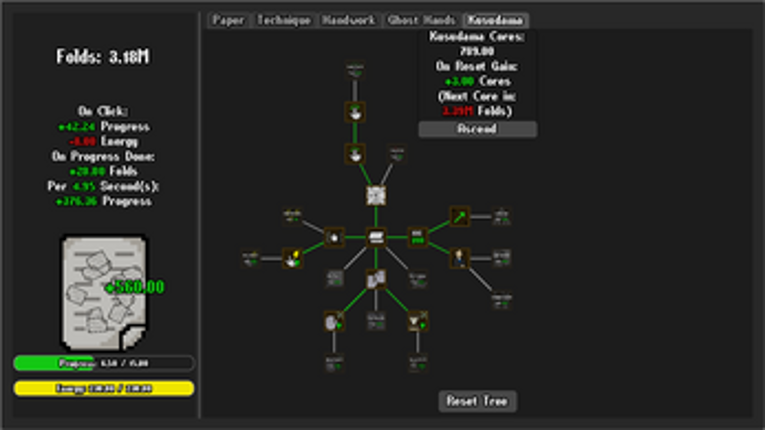
Task: Select the upper bowl upgrade node
Action: coord(355,112)
